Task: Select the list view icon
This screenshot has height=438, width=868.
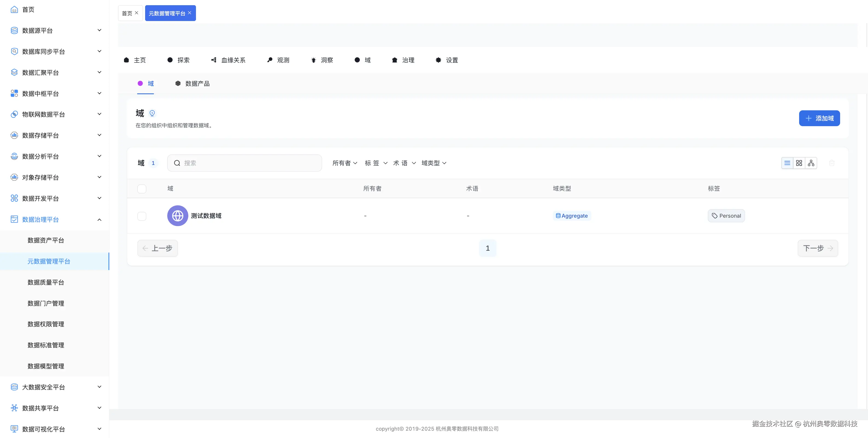Action: [787, 163]
